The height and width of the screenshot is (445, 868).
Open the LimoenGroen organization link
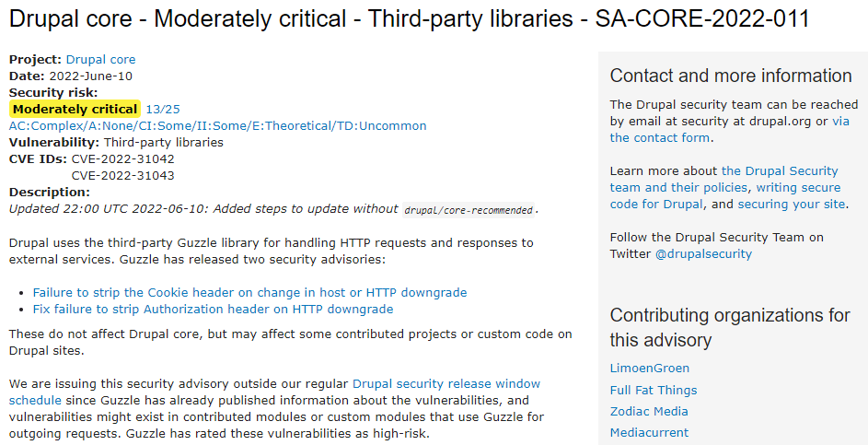649,368
